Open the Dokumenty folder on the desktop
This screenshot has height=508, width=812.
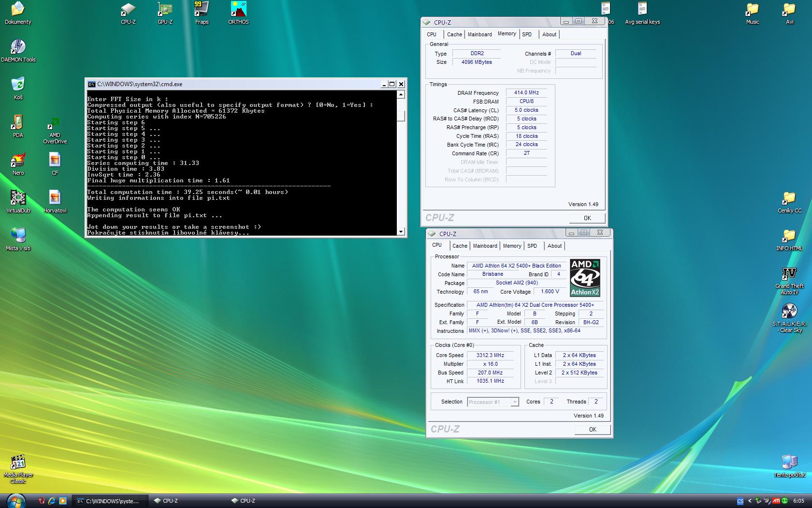click(18, 13)
